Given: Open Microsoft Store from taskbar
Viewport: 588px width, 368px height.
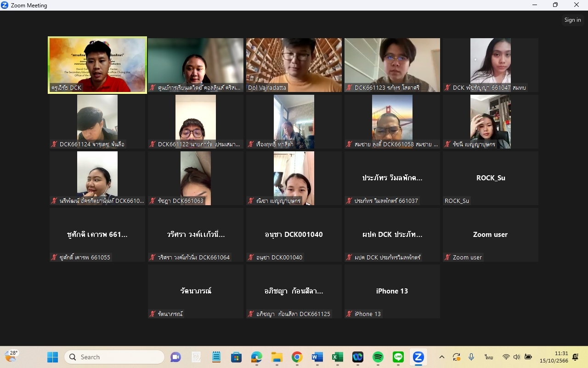Looking at the screenshot, I should pos(236,357).
